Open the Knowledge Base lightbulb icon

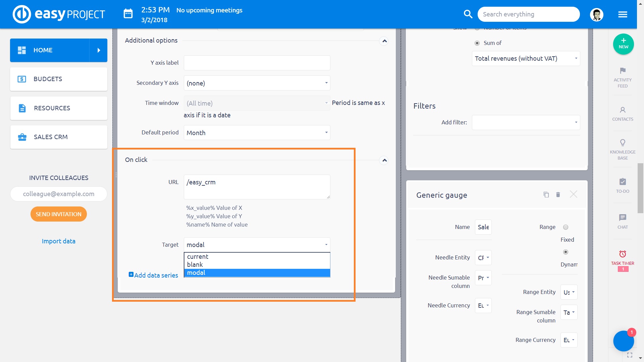pyautogui.click(x=623, y=143)
